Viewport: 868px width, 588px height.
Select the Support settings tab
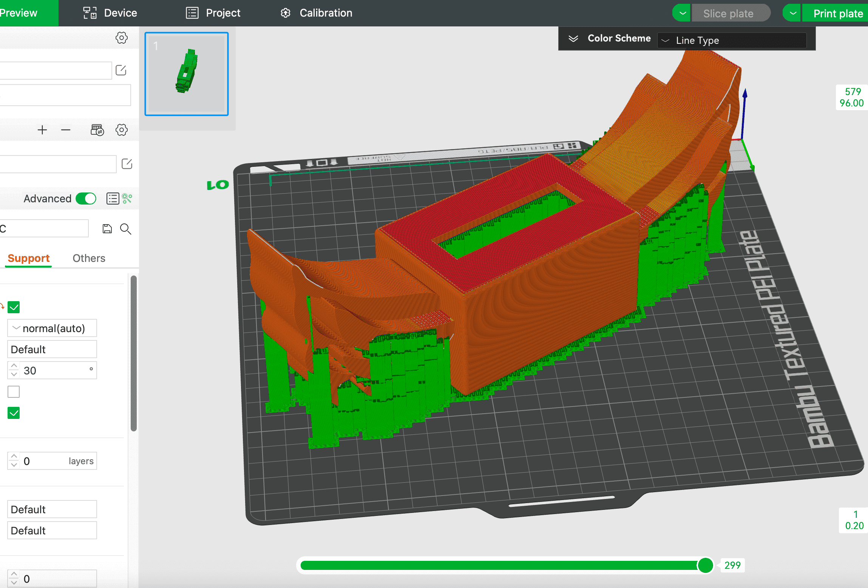coord(29,258)
